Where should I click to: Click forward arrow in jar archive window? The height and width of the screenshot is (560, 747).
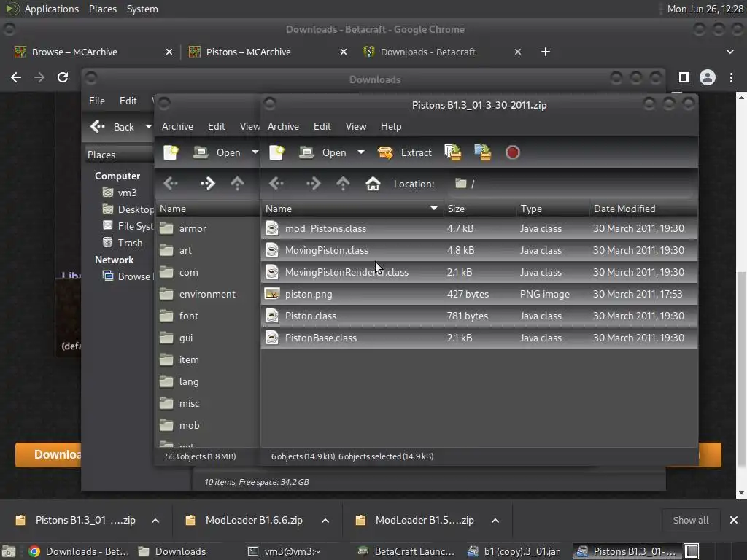pyautogui.click(x=207, y=184)
